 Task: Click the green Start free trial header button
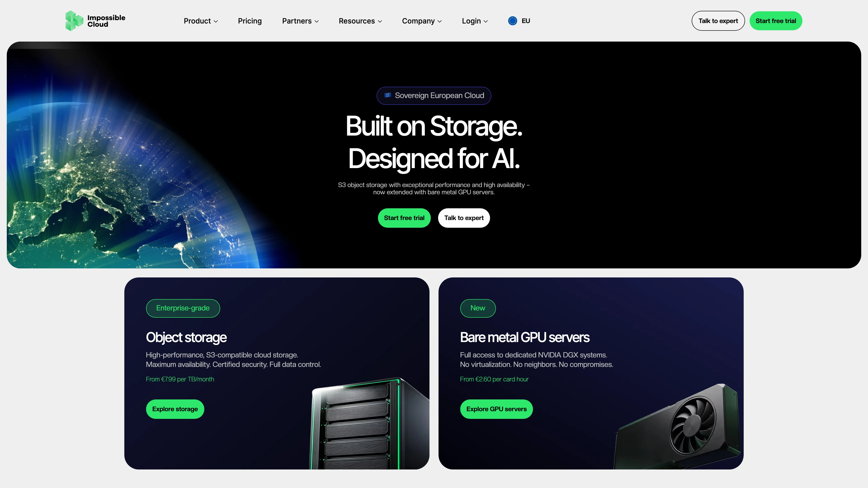tap(776, 21)
